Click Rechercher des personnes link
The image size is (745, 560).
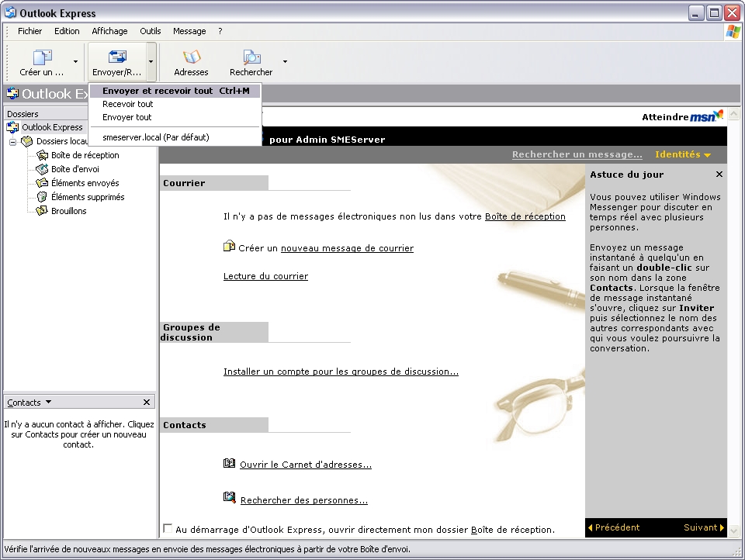click(304, 500)
